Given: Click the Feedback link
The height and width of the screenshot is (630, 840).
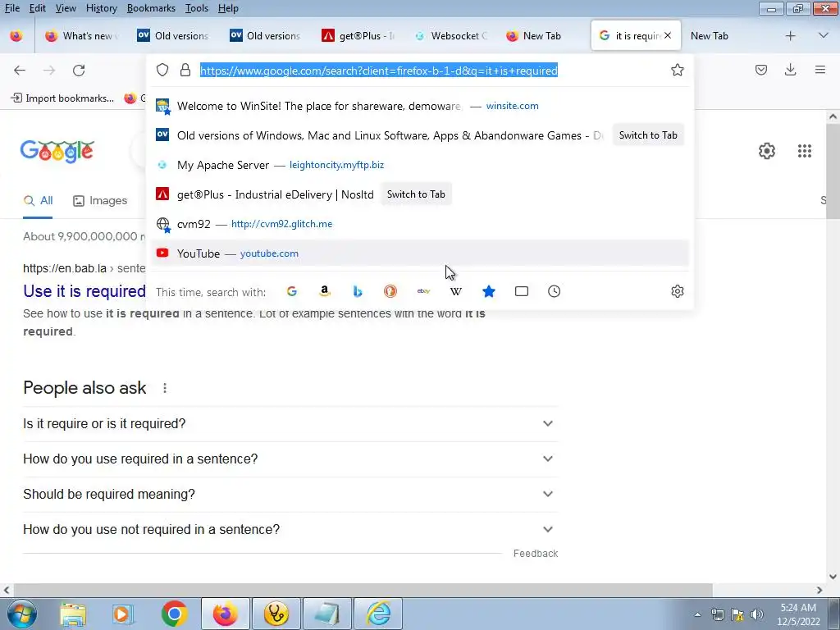Looking at the screenshot, I should (x=535, y=554).
